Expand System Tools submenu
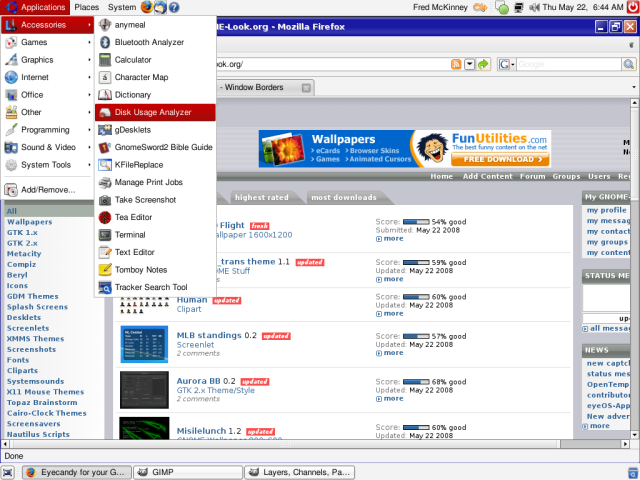The image size is (640, 480). [x=47, y=165]
